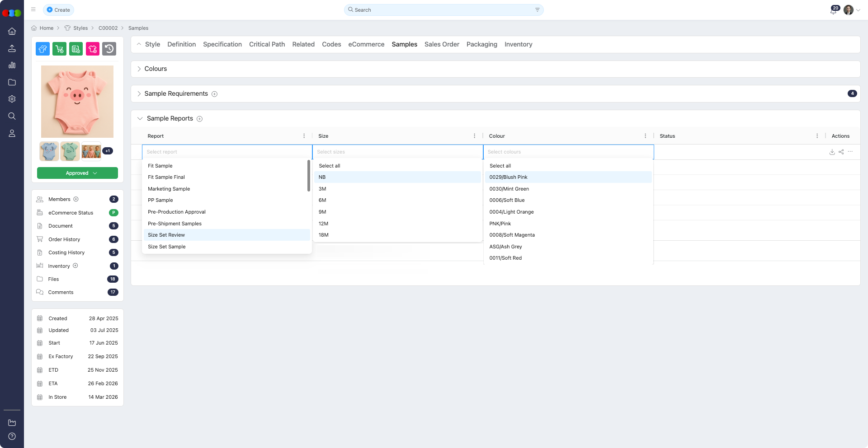Click the pink garment icon button
Image resolution: width=868 pixels, height=448 pixels.
pyautogui.click(x=93, y=49)
